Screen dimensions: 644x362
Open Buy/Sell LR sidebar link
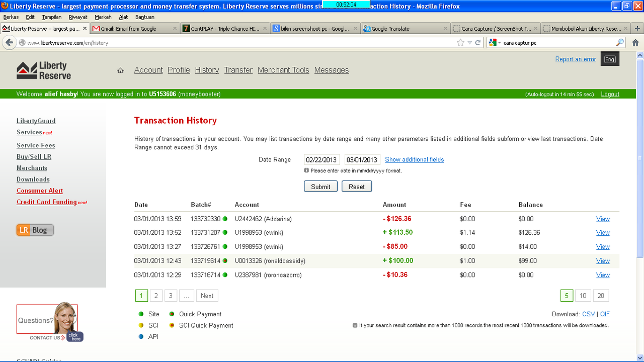point(34,157)
